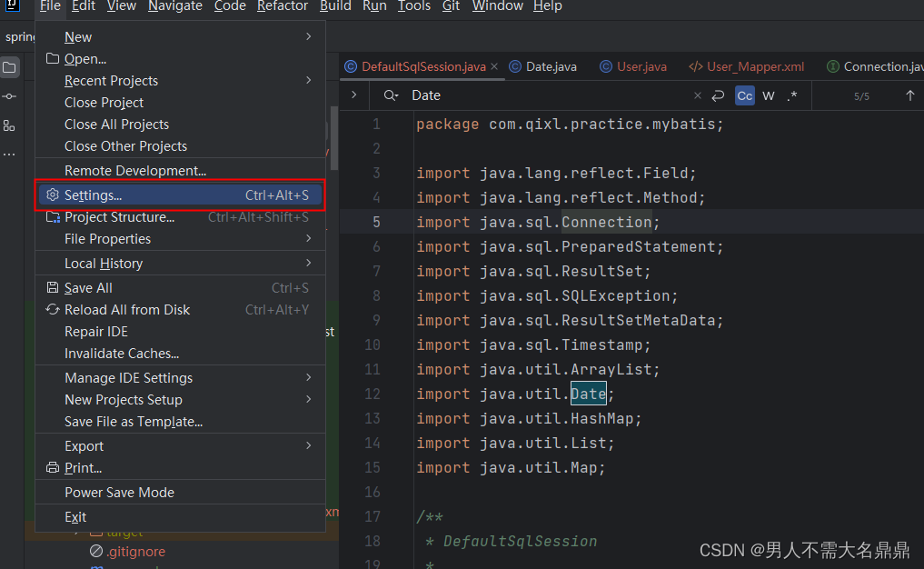The image size is (924, 569).
Task: Click line number 12 in the gutter
Action: [x=373, y=394]
